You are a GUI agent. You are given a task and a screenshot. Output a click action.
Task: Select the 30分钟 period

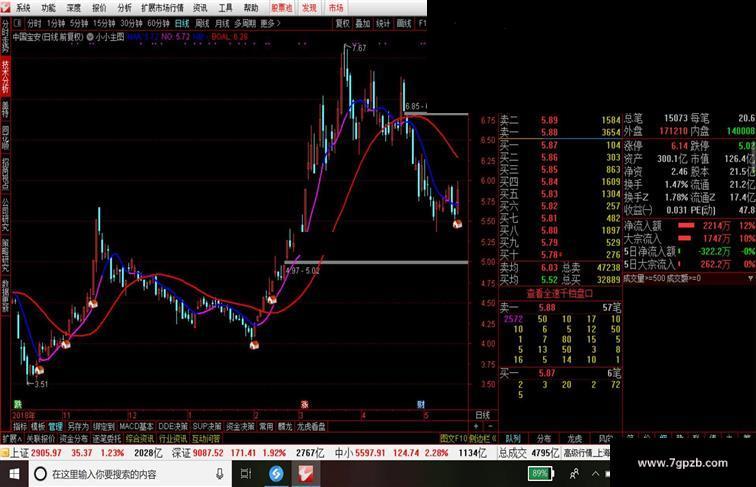131,23
